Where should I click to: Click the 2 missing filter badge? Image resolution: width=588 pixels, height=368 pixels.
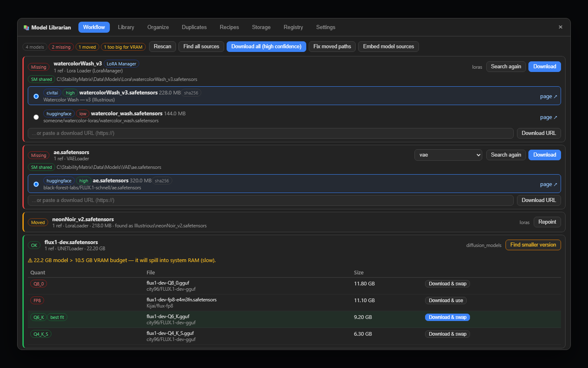[61, 47]
